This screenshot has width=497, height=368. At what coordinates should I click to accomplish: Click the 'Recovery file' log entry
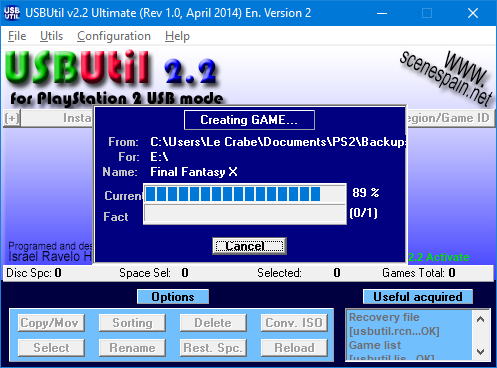384,317
